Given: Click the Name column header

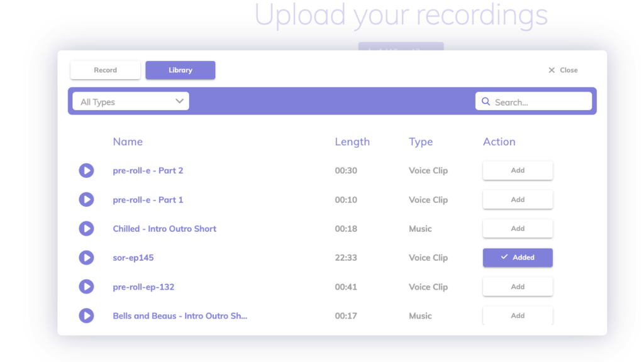Looking at the screenshot, I should [128, 141].
